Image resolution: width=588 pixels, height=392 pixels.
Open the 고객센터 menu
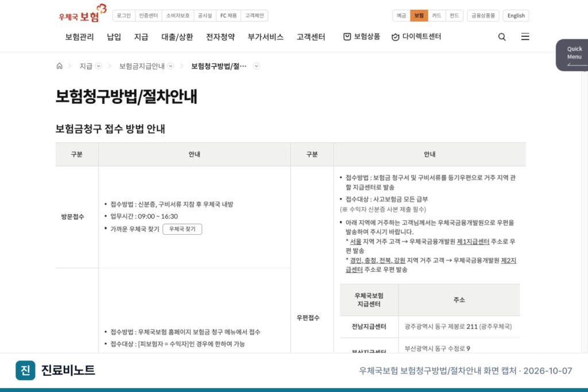click(311, 37)
